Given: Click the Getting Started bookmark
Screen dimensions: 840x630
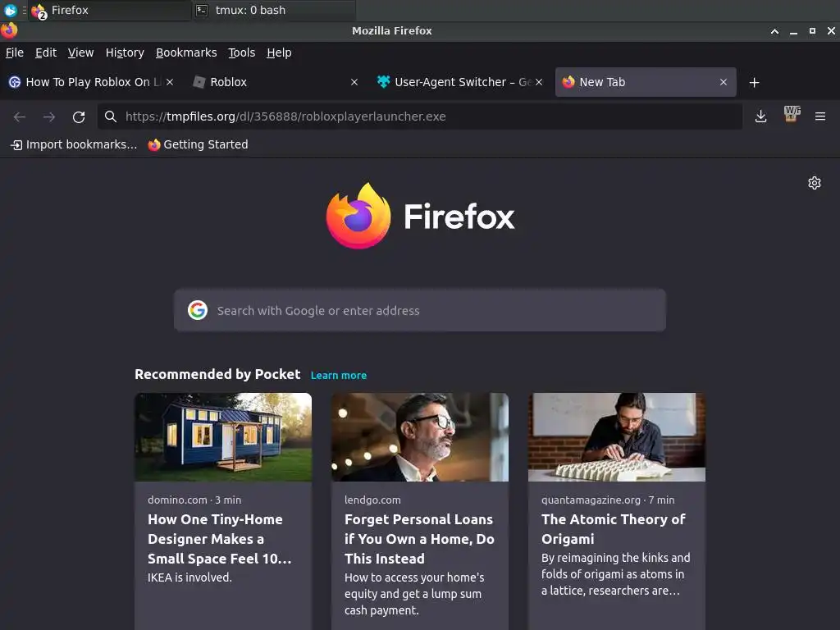Looking at the screenshot, I should pyautogui.click(x=199, y=144).
